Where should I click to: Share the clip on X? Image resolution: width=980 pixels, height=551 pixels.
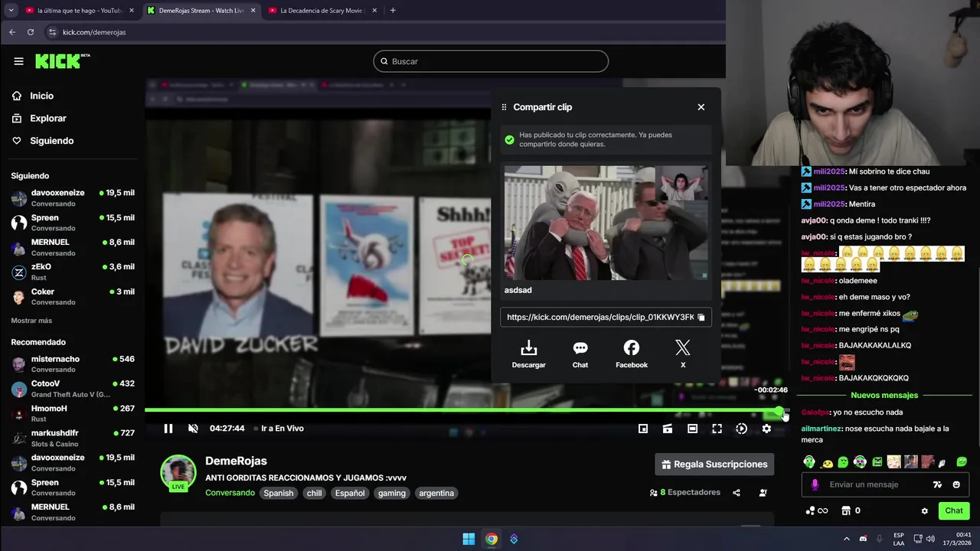point(683,354)
